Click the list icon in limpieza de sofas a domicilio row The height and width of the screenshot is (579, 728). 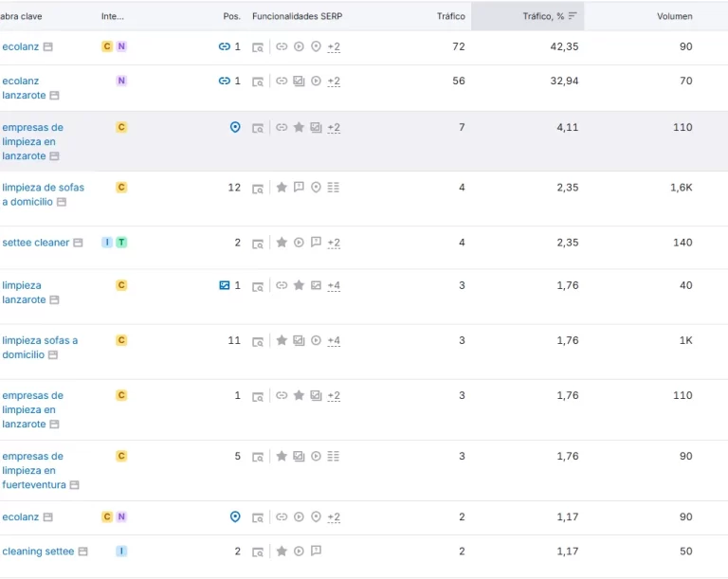click(x=334, y=187)
